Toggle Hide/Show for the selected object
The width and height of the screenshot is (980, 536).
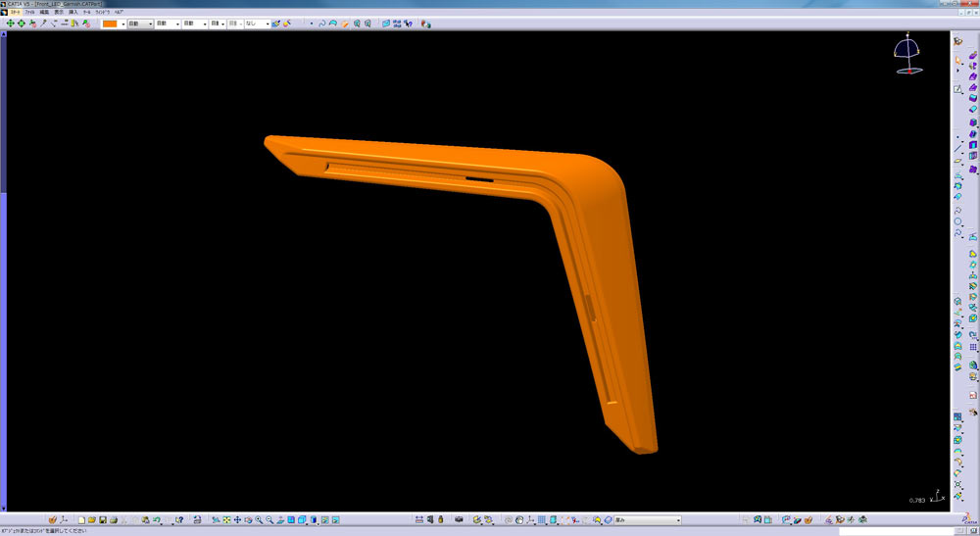click(x=324, y=519)
